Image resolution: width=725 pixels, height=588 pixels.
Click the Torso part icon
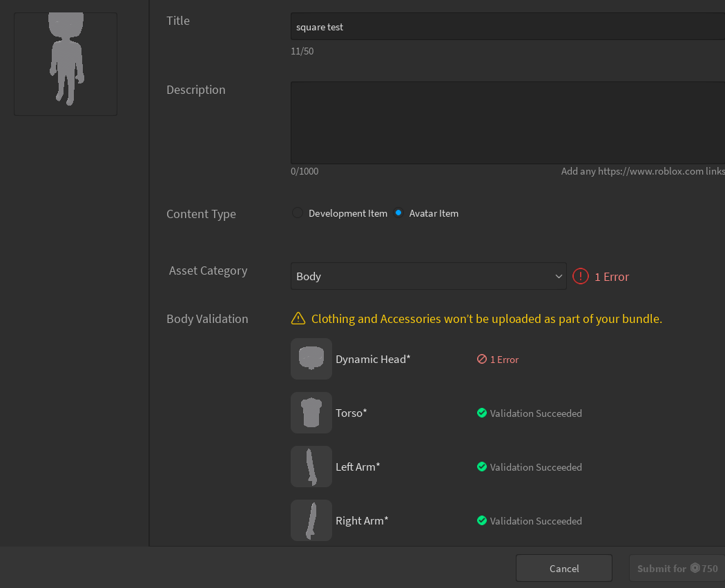311,413
